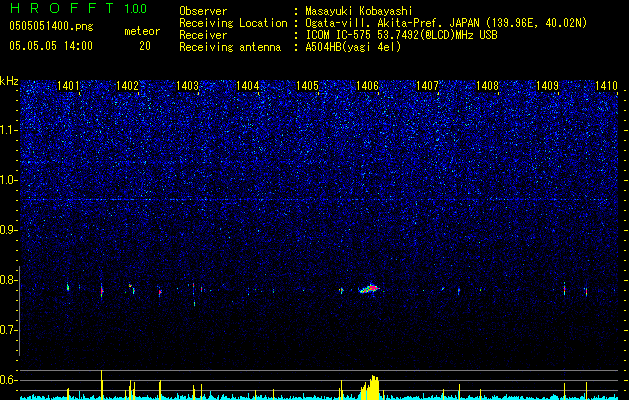Click the 1402 time marker
Viewport: 629px width, 400px height.
click(x=127, y=85)
